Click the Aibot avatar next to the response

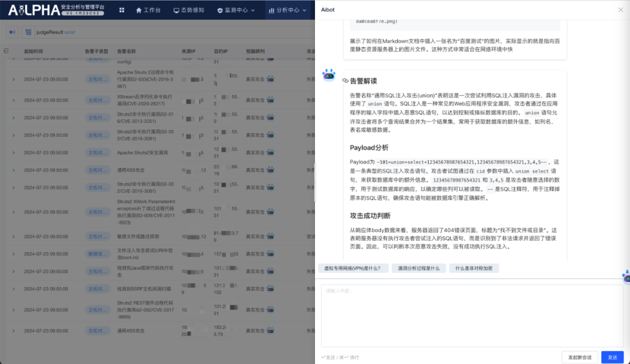pyautogui.click(x=330, y=75)
